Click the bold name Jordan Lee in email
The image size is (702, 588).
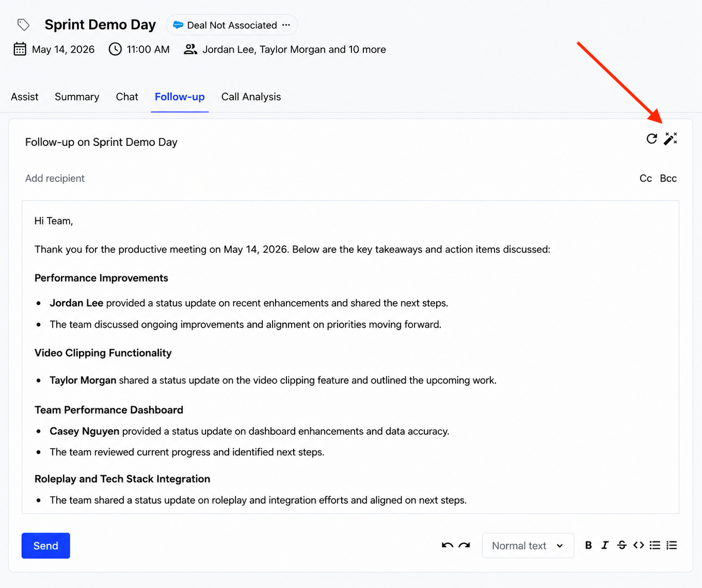pos(76,303)
